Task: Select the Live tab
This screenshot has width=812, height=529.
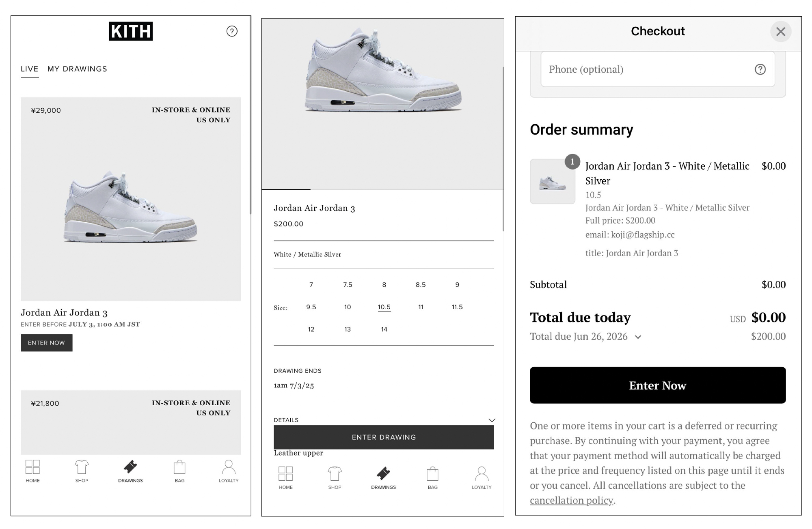Action: click(x=30, y=69)
